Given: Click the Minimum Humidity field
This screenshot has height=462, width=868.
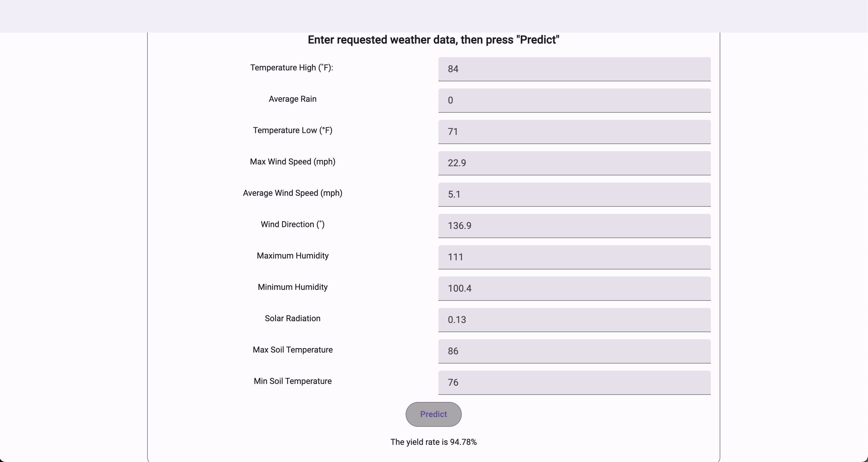Looking at the screenshot, I should coord(574,288).
